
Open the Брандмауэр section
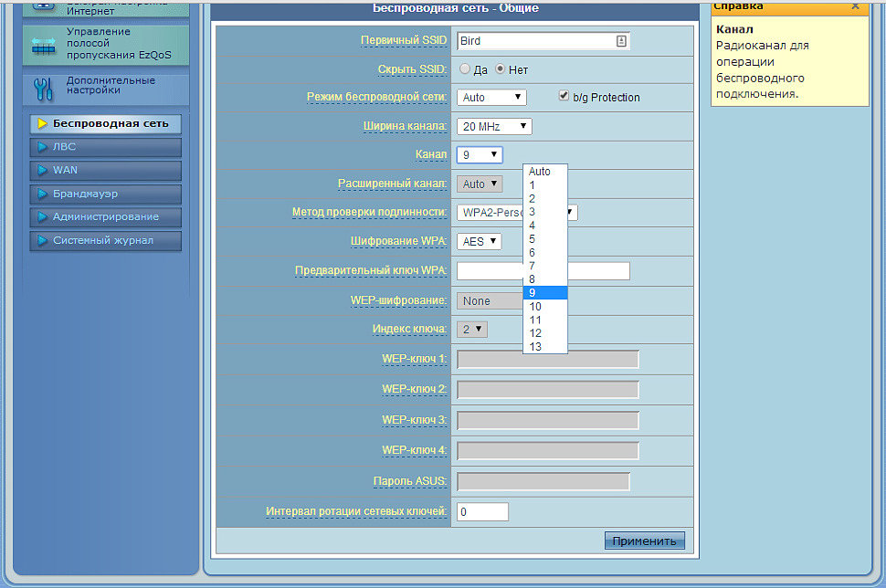point(105,194)
